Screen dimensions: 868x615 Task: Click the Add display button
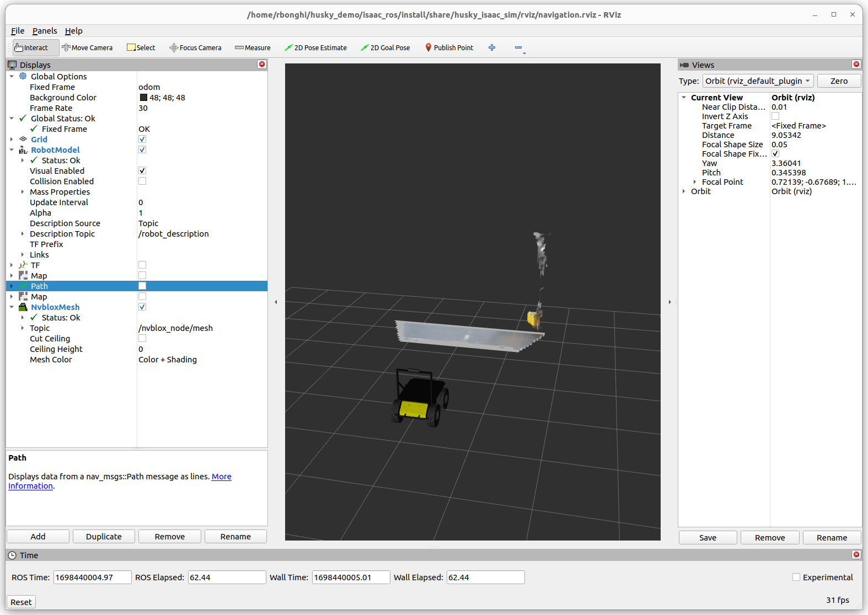pos(38,537)
